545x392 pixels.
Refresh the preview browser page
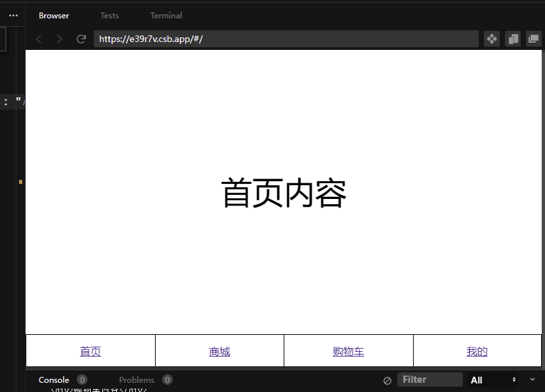point(81,39)
